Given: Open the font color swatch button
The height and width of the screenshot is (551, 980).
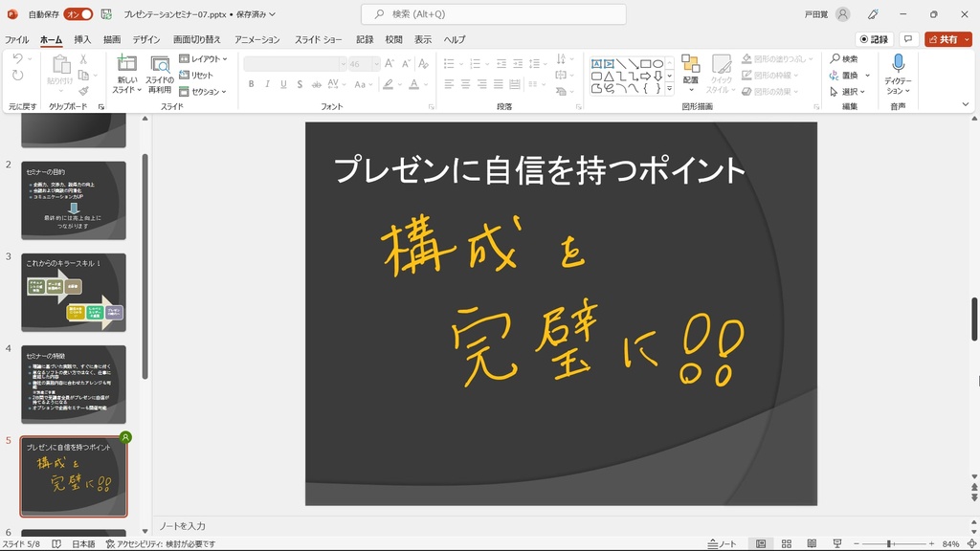Looking at the screenshot, I should pos(413,84).
